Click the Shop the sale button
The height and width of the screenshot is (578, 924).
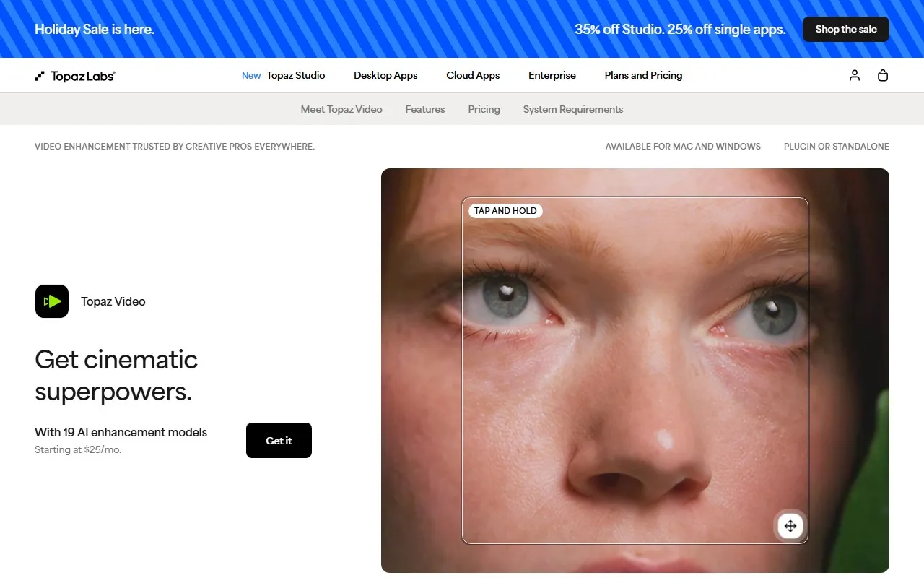point(846,29)
